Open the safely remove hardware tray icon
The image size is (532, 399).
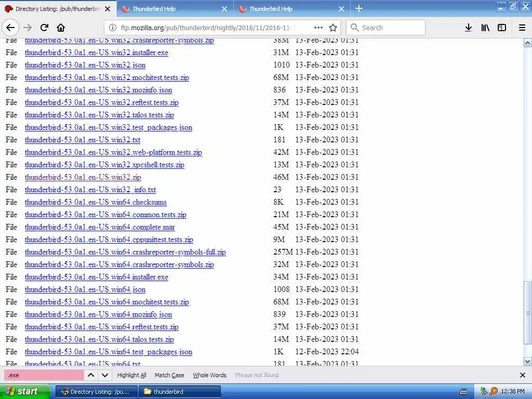[484, 391]
